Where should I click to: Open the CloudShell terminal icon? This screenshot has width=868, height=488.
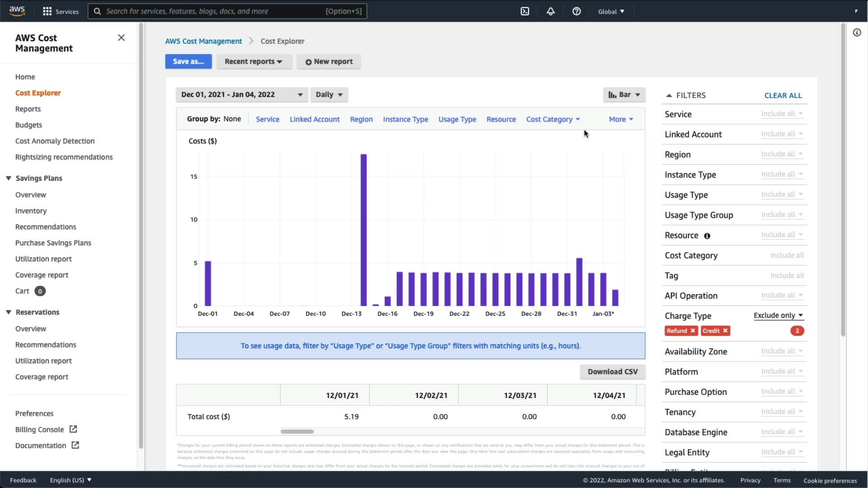(525, 11)
